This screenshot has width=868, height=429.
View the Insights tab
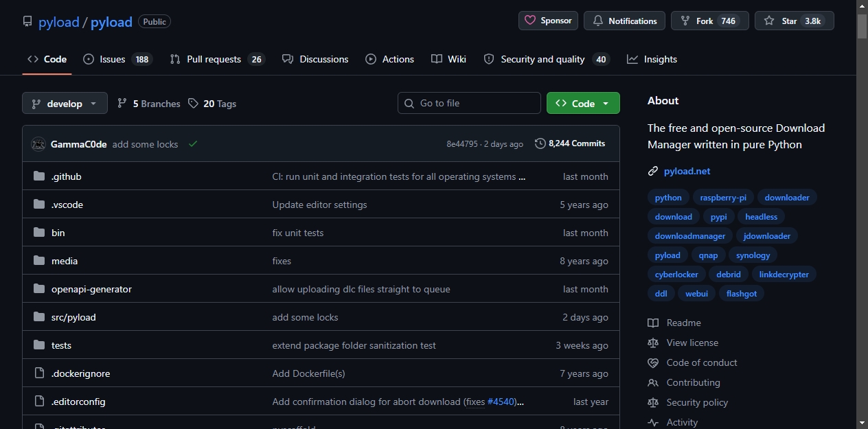click(652, 59)
